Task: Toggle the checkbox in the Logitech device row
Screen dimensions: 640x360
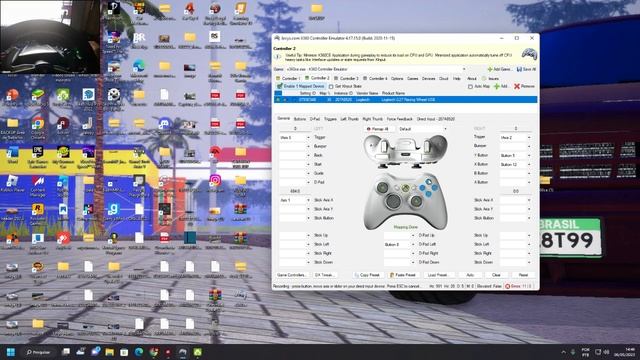Action: (278, 100)
